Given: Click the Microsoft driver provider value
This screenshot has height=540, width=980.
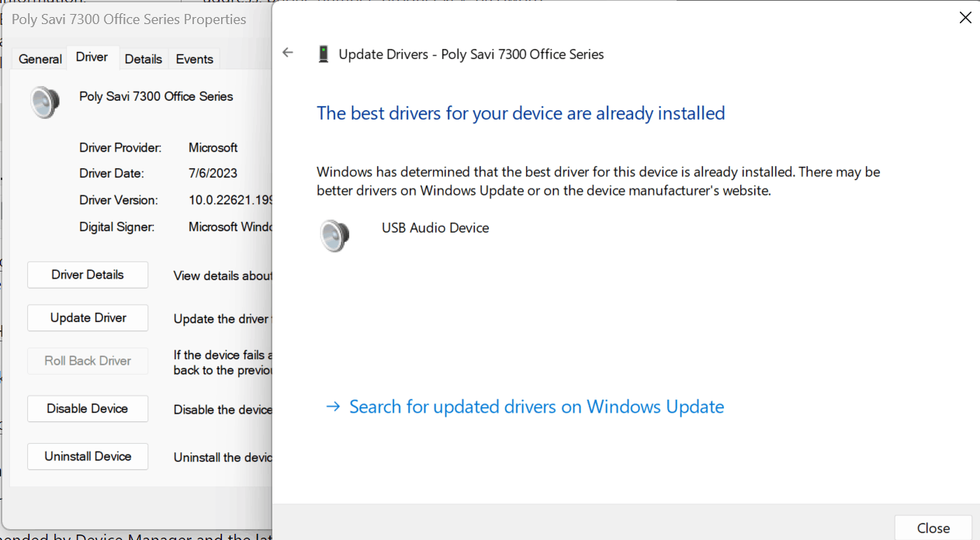Looking at the screenshot, I should (x=213, y=147).
